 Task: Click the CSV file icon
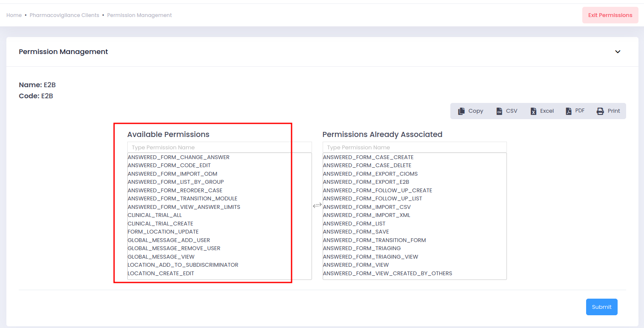(x=499, y=111)
